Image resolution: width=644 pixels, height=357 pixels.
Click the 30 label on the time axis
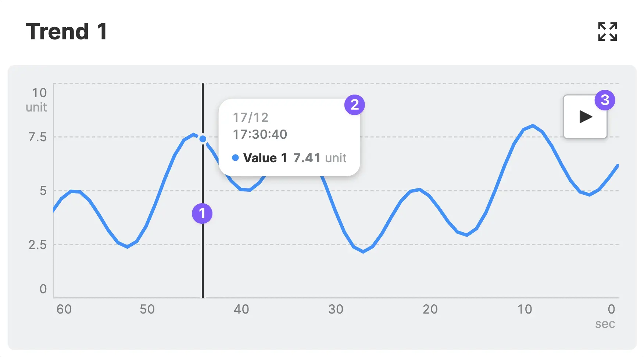pyautogui.click(x=336, y=309)
